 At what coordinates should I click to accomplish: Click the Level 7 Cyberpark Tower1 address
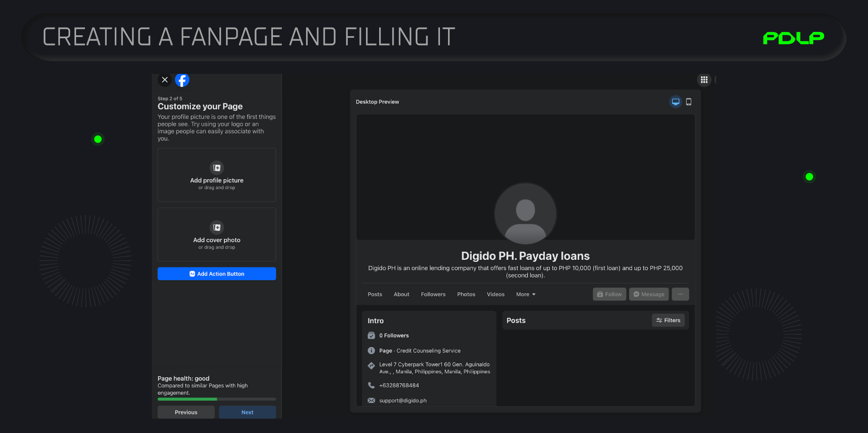(x=434, y=368)
